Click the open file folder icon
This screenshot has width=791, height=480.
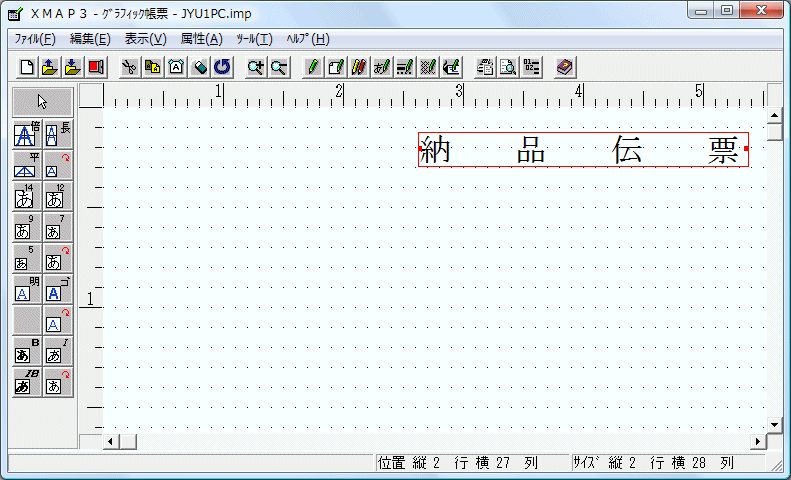[49, 67]
